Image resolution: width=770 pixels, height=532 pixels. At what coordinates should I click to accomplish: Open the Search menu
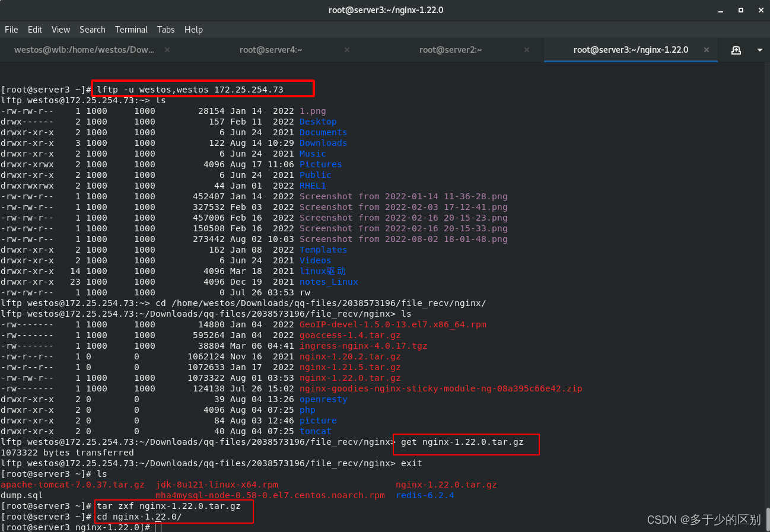pos(93,29)
